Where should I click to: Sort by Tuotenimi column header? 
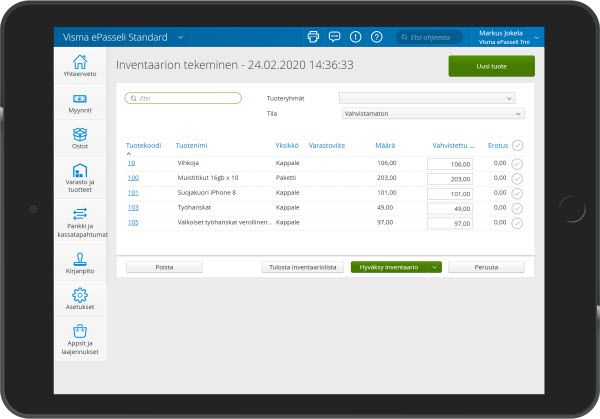point(191,145)
